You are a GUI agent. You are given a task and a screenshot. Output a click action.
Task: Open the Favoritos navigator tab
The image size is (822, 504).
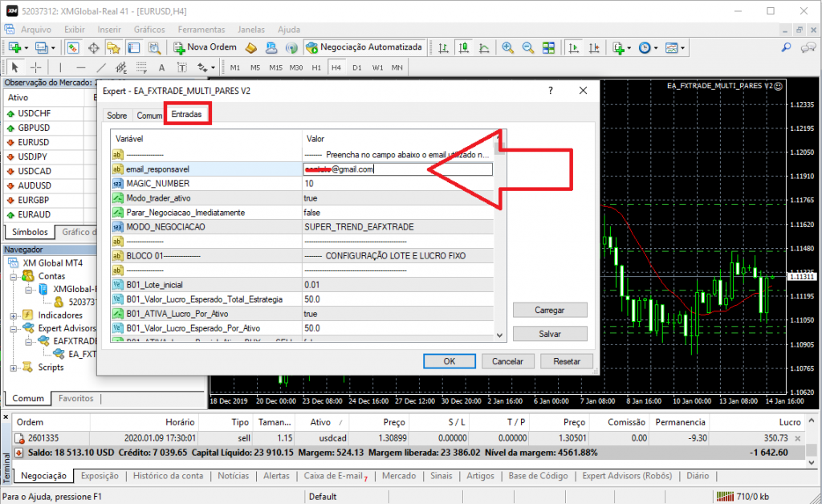coord(76,399)
